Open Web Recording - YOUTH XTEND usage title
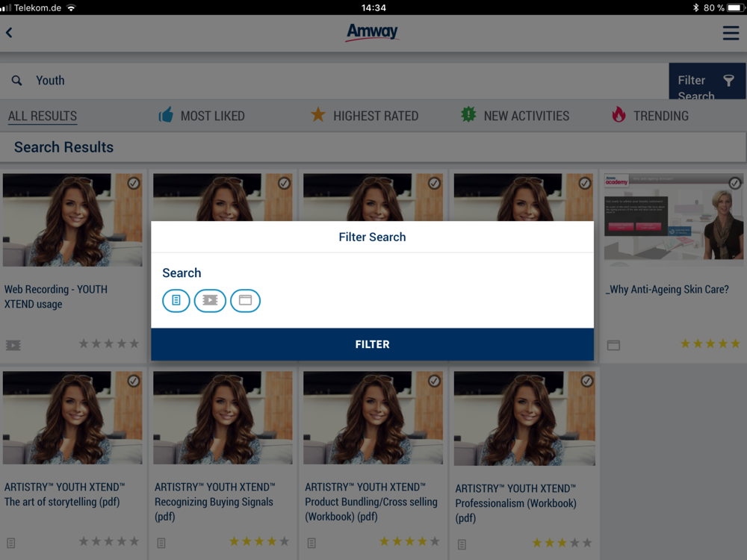Viewport: 747px width, 560px height. point(56,296)
